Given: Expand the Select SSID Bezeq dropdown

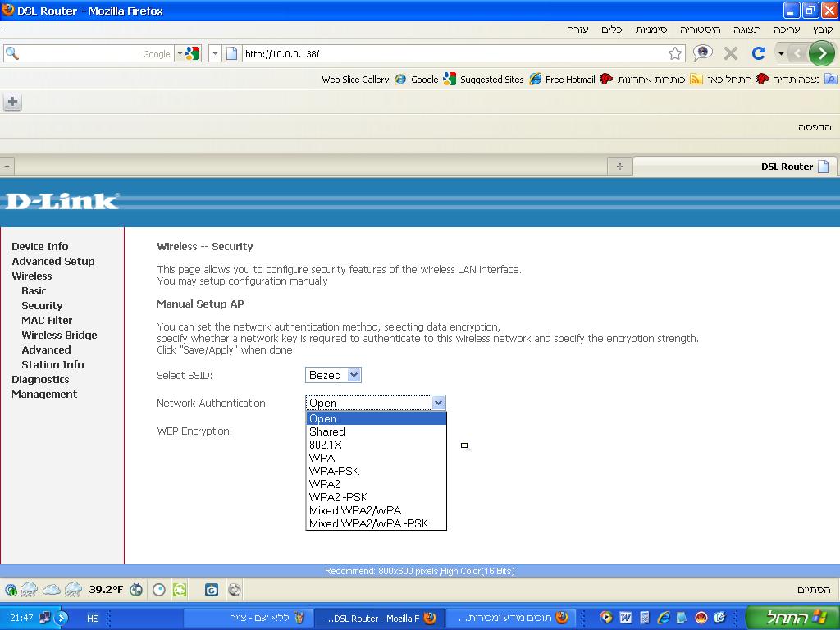Looking at the screenshot, I should tap(333, 375).
